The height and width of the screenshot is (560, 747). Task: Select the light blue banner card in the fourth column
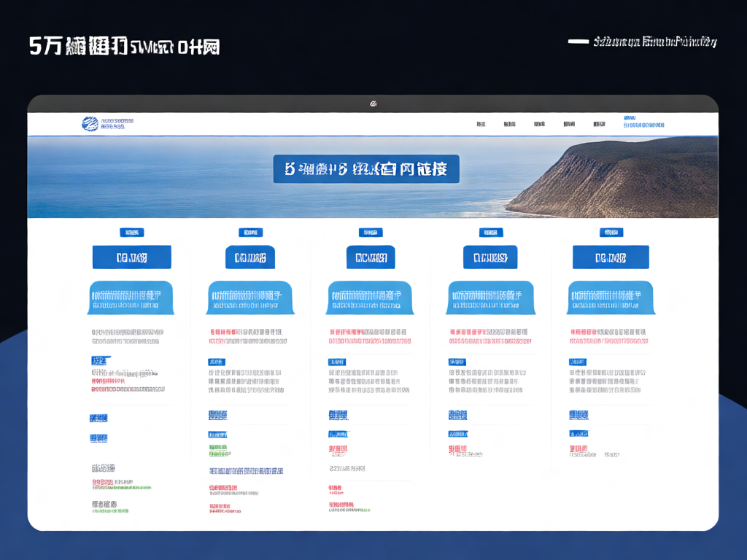click(x=490, y=297)
